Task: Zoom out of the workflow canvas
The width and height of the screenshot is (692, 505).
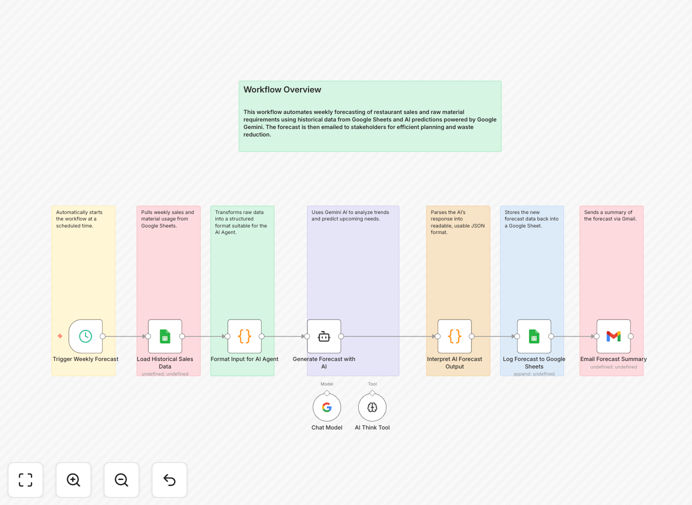Action: 121,480
